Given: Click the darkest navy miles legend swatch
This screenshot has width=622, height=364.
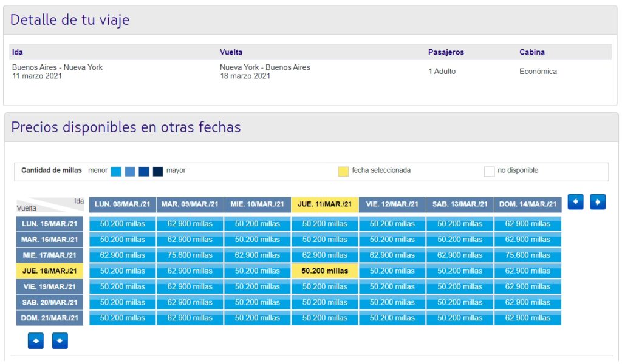Looking at the screenshot, I should click(158, 171).
